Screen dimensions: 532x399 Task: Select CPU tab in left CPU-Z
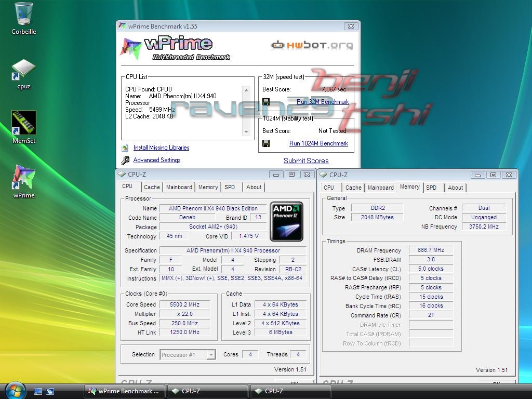click(x=128, y=187)
